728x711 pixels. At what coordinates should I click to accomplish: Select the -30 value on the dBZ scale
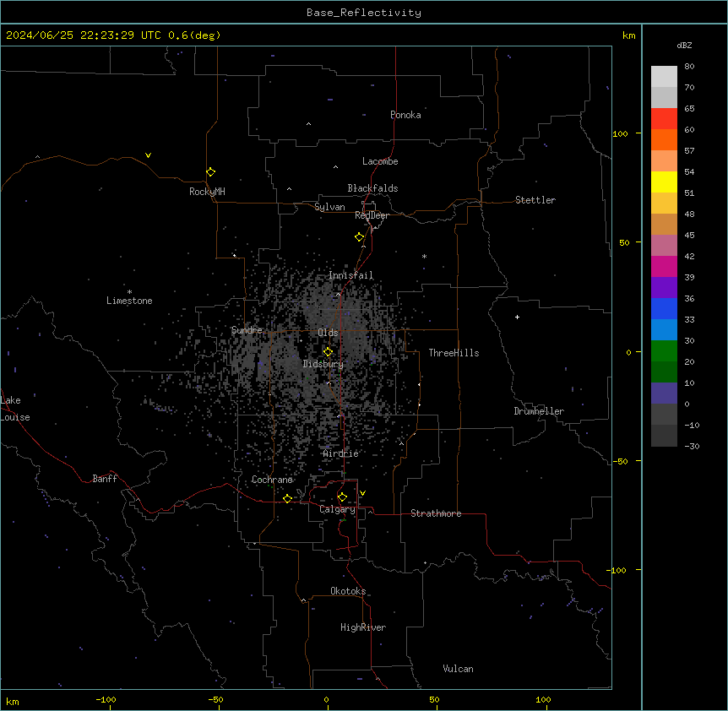[x=692, y=446]
